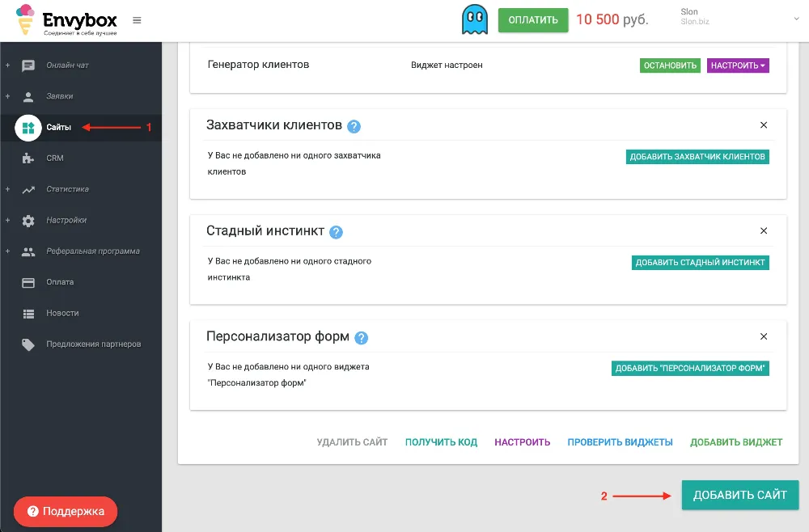The height and width of the screenshot is (532, 809).
Task: Click ДОБАВИТЬ "ПЕРСОНАЛИЗАТОР ФОРМ" button
Action: (x=690, y=368)
